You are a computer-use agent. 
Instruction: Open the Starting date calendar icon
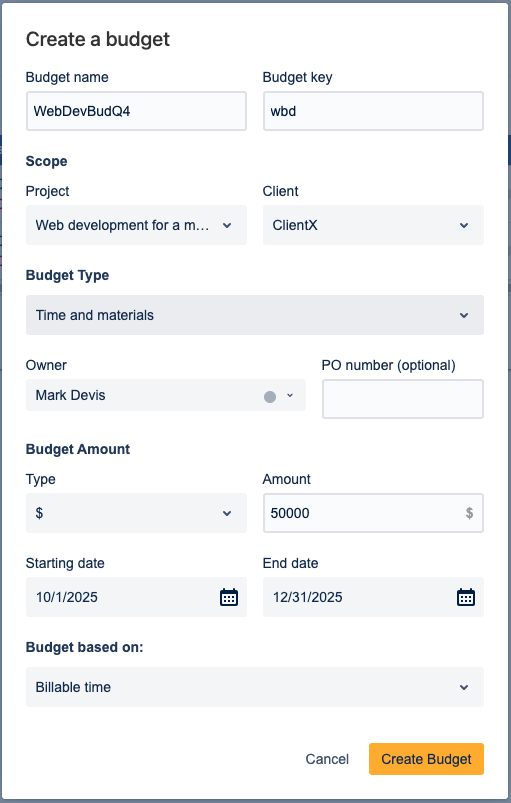229,597
